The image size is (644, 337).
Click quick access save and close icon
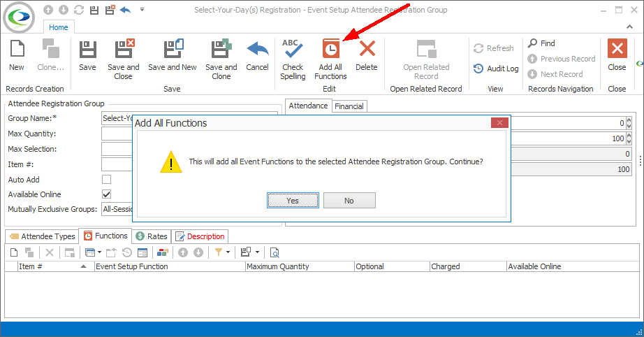pyautogui.click(x=110, y=10)
